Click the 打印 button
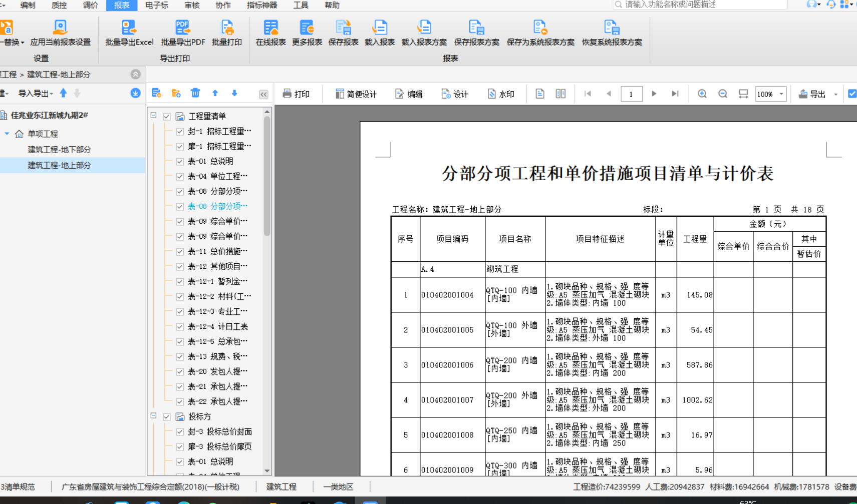This screenshot has width=857, height=504. pos(296,94)
